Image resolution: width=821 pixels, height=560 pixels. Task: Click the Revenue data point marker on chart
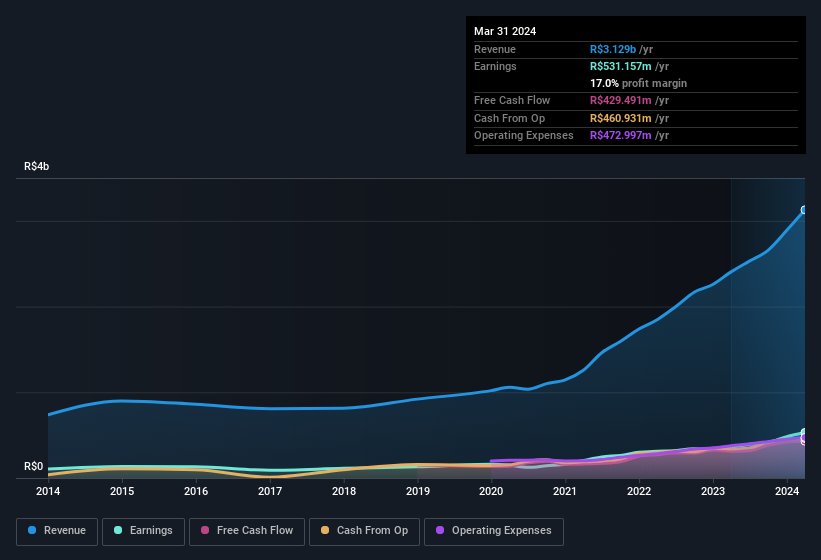tap(804, 210)
